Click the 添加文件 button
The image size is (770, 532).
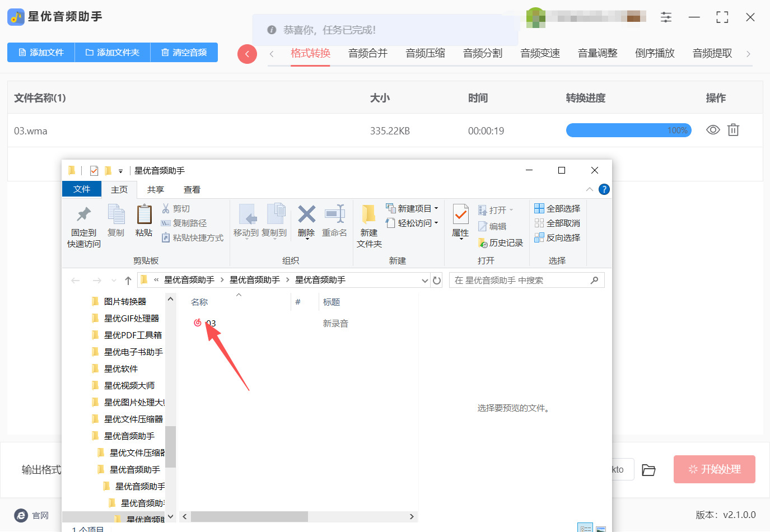41,52
